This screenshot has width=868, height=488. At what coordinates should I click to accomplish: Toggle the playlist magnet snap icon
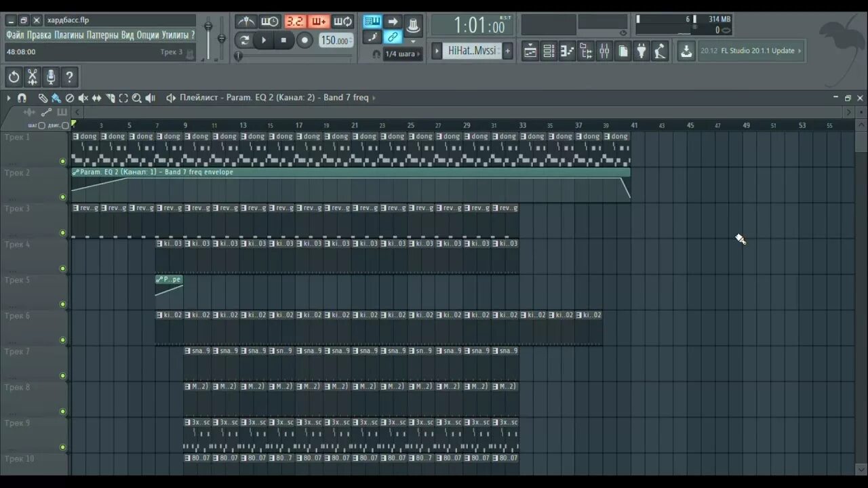point(22,98)
